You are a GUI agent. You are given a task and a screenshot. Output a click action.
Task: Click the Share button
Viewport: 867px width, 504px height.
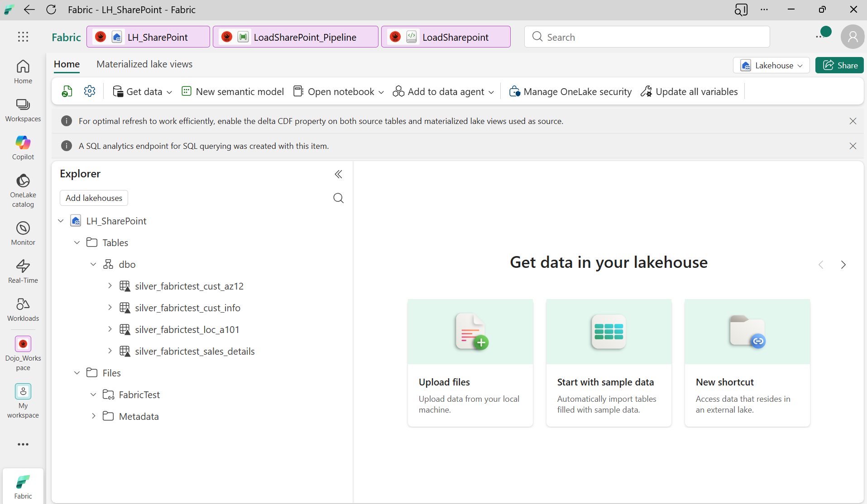click(839, 66)
